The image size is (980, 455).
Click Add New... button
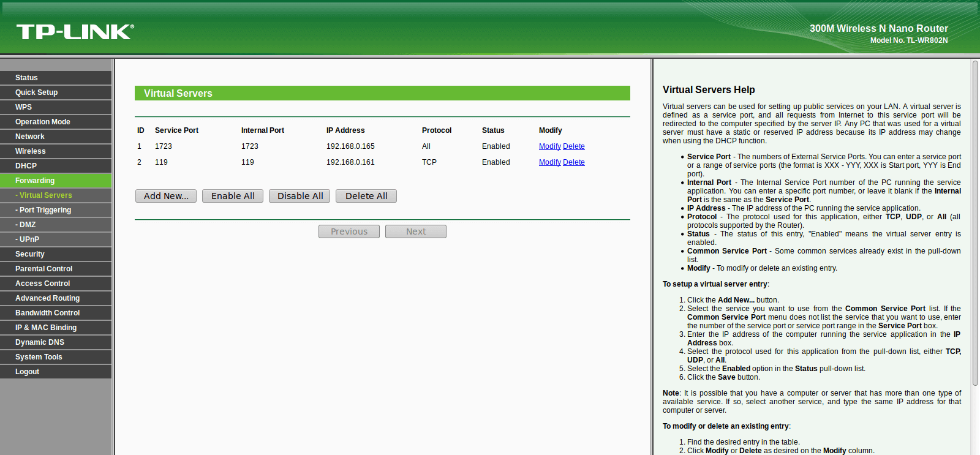pyautogui.click(x=166, y=196)
